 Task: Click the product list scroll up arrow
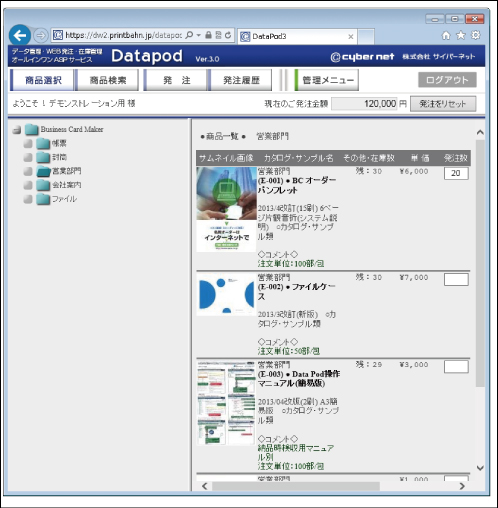coord(480,132)
